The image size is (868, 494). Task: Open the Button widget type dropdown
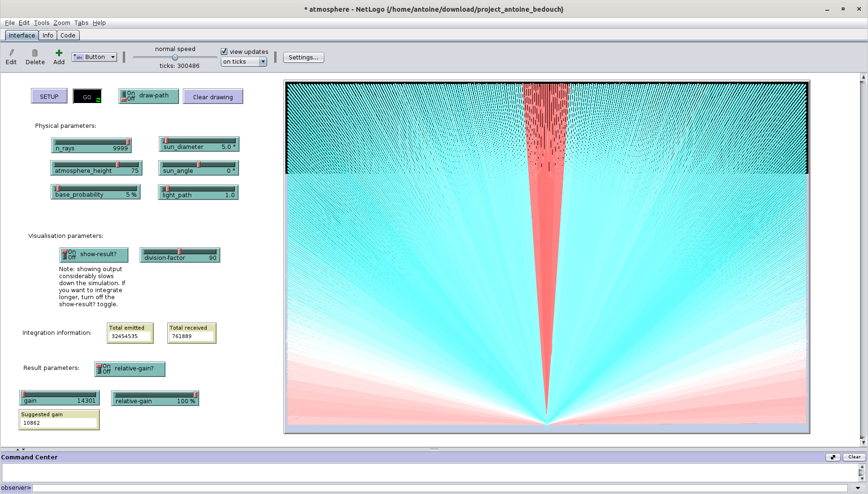click(94, 57)
